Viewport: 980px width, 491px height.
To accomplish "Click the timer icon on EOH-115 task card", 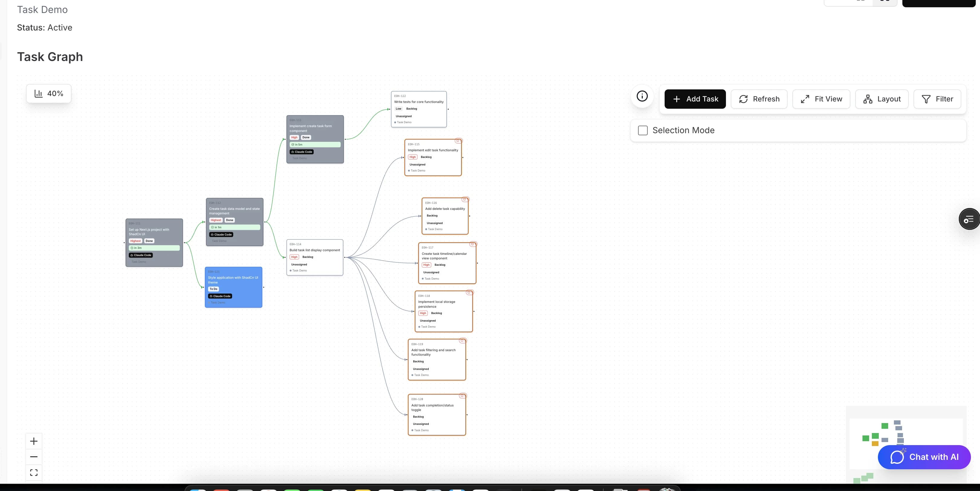I will coord(458,140).
